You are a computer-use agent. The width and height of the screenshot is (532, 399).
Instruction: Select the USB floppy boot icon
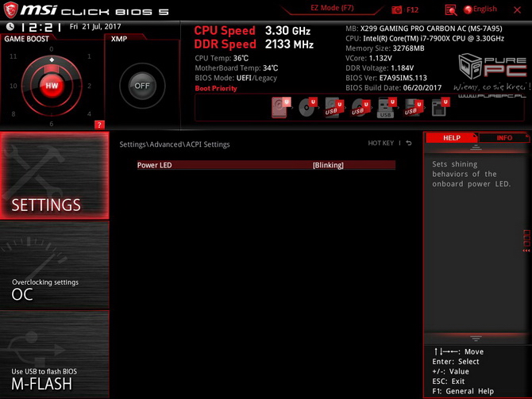coord(413,107)
